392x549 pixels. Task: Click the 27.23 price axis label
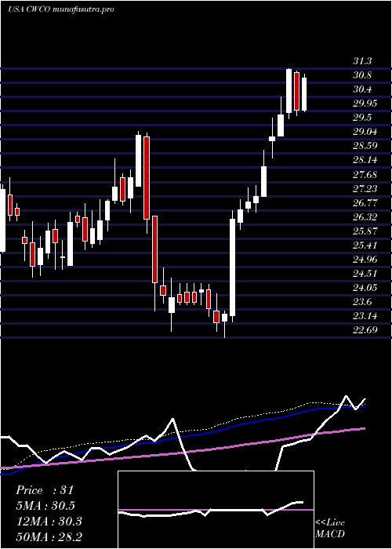click(x=365, y=189)
